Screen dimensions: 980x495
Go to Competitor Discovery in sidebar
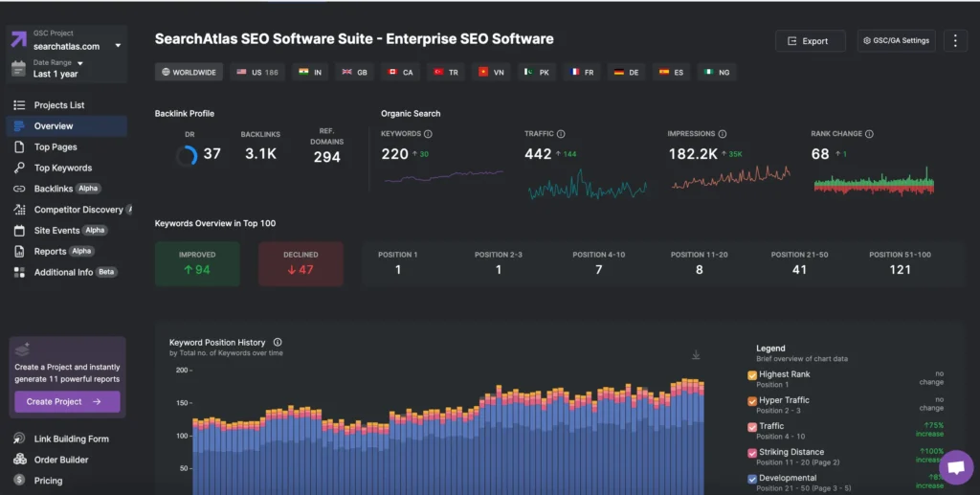pos(78,210)
